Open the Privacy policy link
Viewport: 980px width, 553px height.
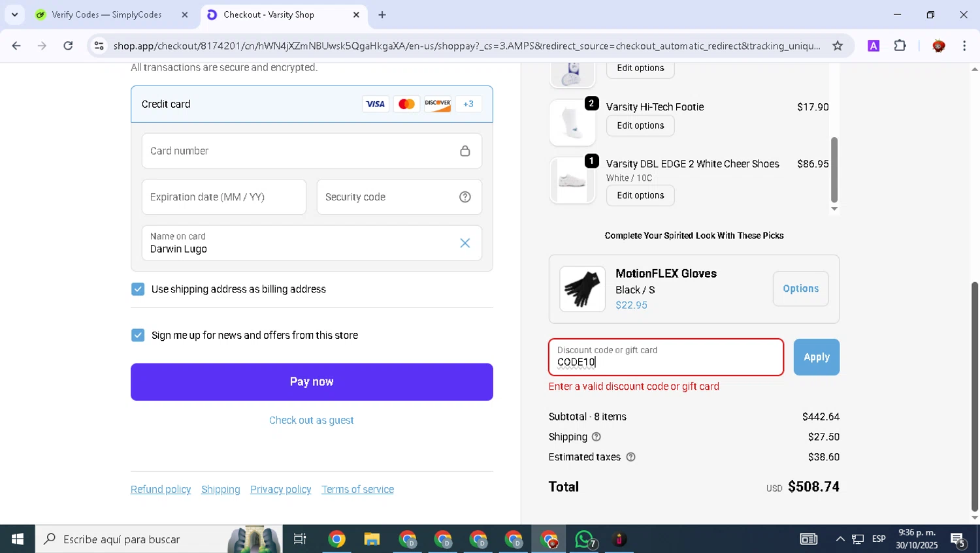281,490
